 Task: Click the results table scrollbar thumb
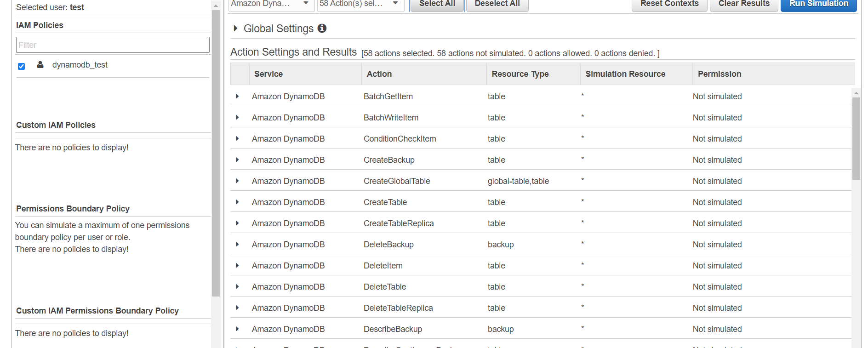pos(856,138)
